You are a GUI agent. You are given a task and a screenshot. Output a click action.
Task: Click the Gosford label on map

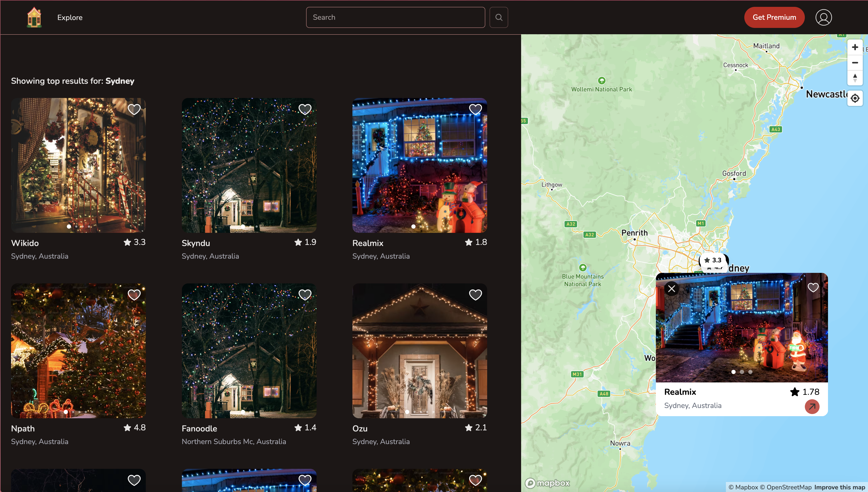734,173
